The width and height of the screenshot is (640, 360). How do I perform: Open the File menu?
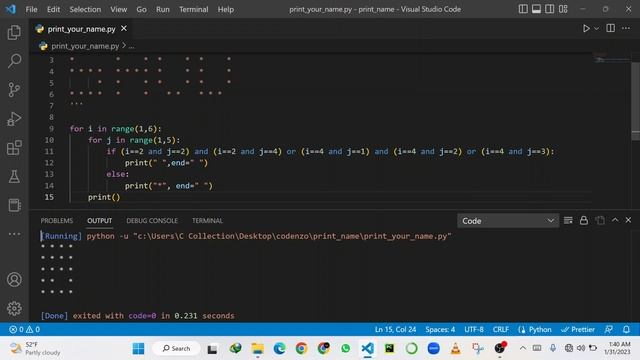tap(31, 9)
